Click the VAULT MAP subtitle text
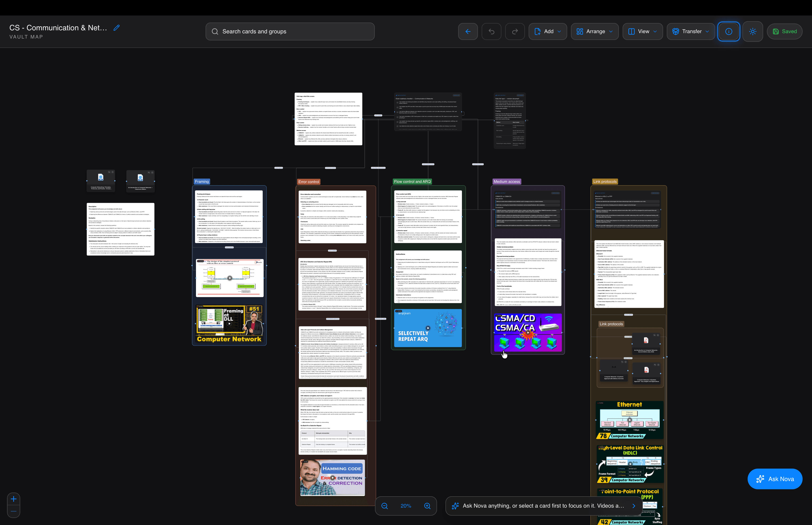This screenshot has height=525, width=812. coord(26,37)
